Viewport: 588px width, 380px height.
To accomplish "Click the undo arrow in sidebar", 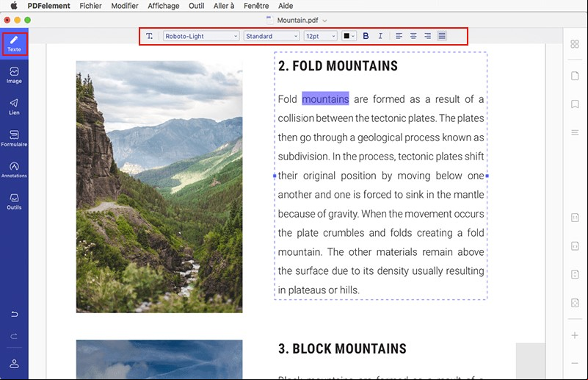I will pos(14,314).
